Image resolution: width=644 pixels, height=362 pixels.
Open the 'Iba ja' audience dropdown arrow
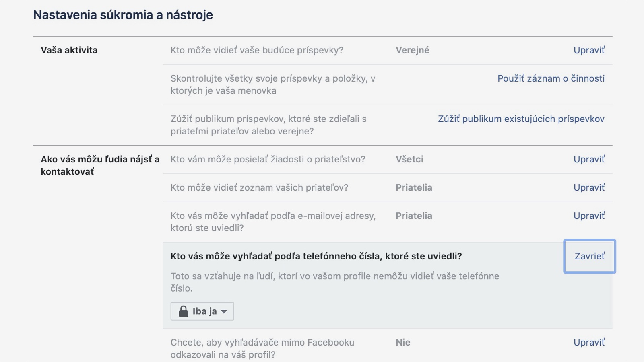point(224,311)
